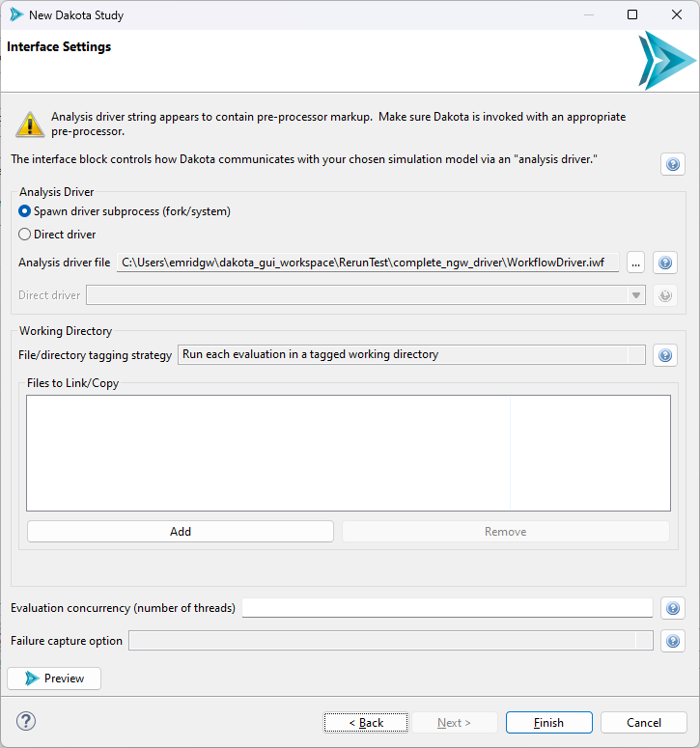Click the disabled Next button
Image resolution: width=700 pixels, height=748 pixels.
[454, 722]
